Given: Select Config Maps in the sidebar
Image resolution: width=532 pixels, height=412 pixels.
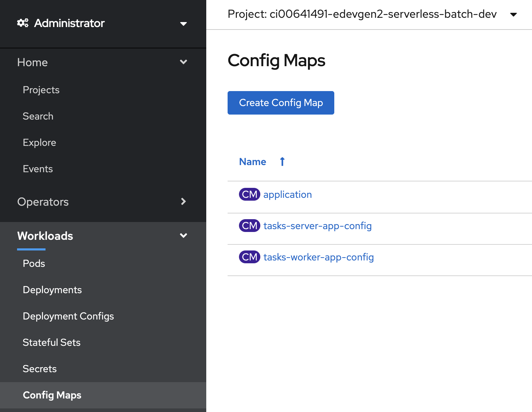Looking at the screenshot, I should click(x=52, y=395).
